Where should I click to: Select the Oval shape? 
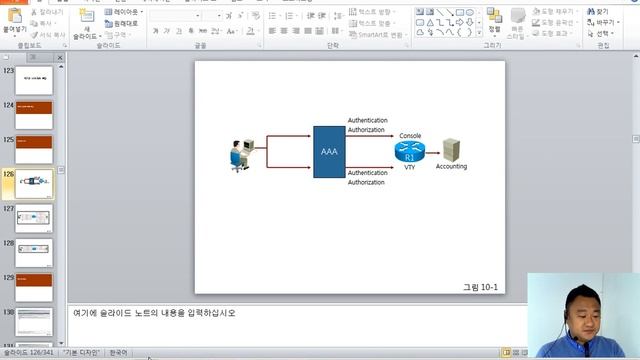pyautogui.click(x=470, y=12)
